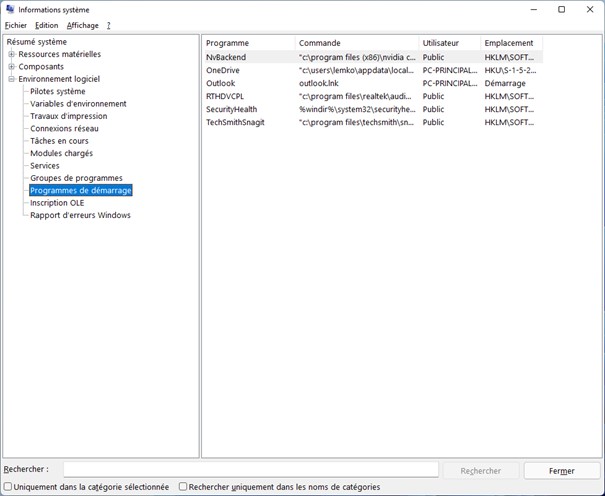Screen dimensions: 605x496
Task: Select Environnement logiciel tree item
Action: (x=59, y=79)
